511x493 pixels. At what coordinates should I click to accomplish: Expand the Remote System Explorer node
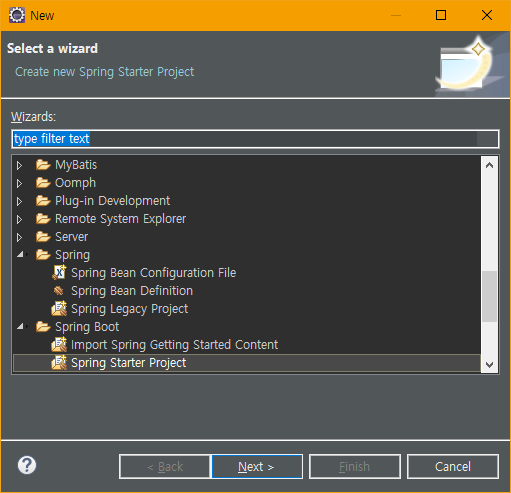(x=19, y=219)
